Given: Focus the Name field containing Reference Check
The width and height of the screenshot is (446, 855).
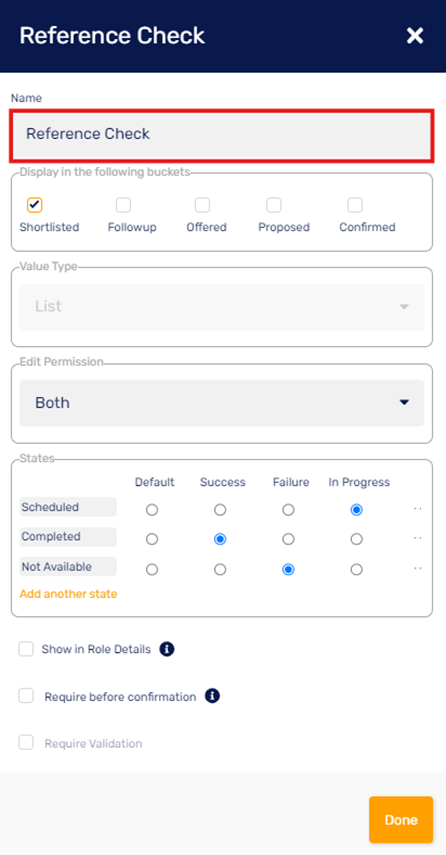Looking at the screenshot, I should click(x=222, y=135).
